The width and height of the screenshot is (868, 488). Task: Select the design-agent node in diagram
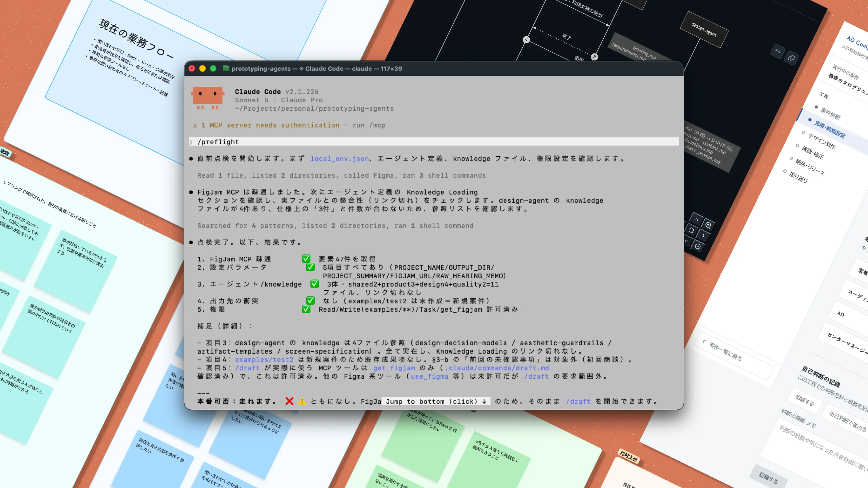tap(704, 30)
